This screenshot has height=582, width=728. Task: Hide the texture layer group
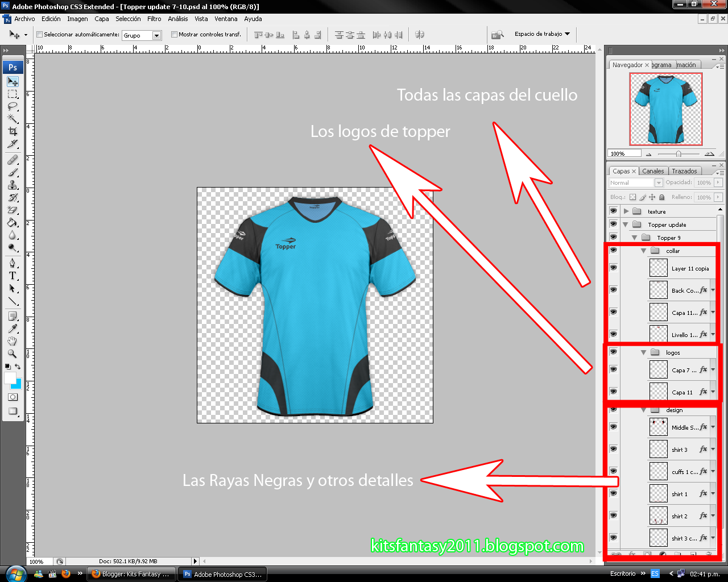pyautogui.click(x=613, y=211)
